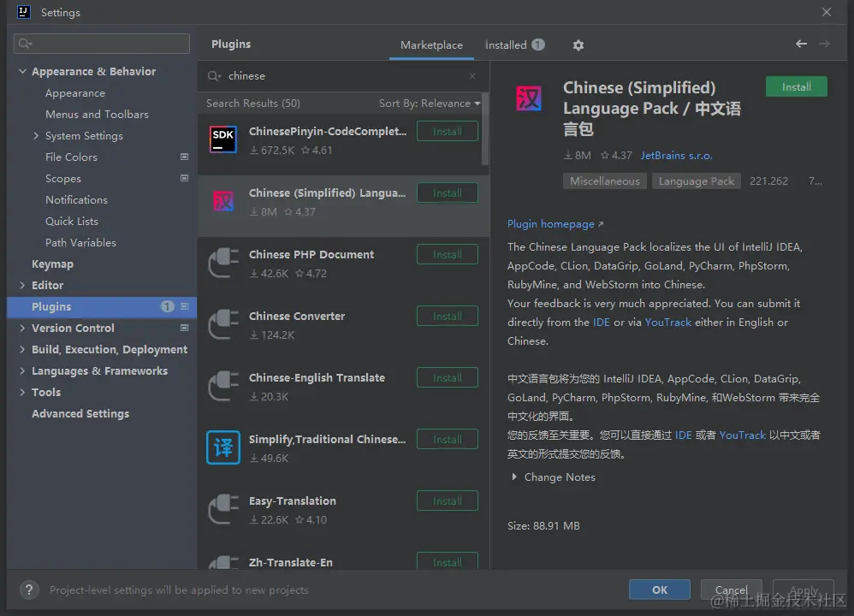Open the JetBrains s.r.o. vendor link

click(676, 155)
